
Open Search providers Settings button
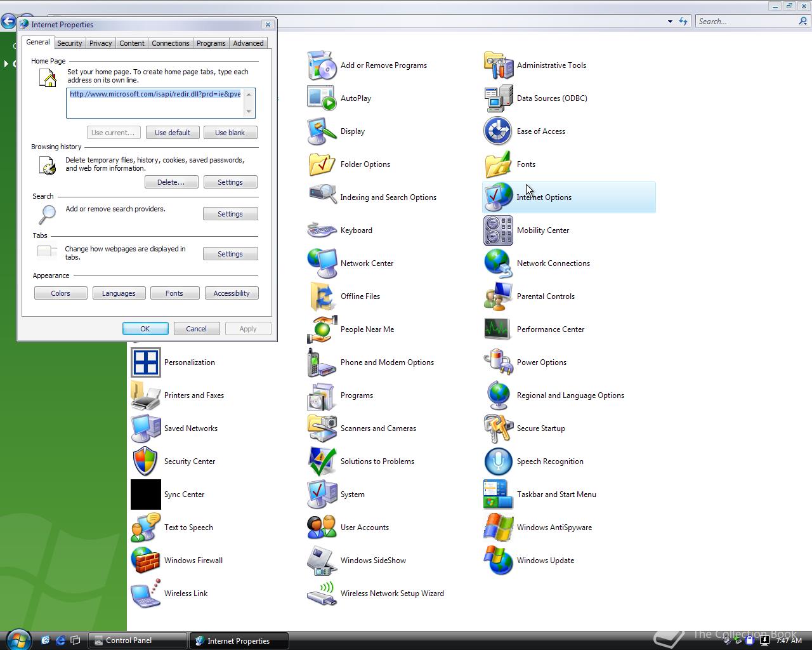230,214
